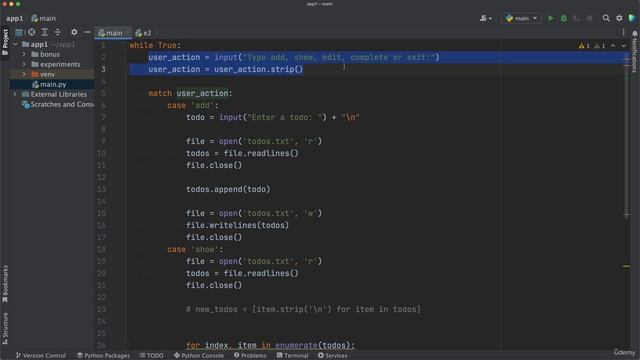
Task: Open editor tabs more options menu
Action: coord(623,33)
